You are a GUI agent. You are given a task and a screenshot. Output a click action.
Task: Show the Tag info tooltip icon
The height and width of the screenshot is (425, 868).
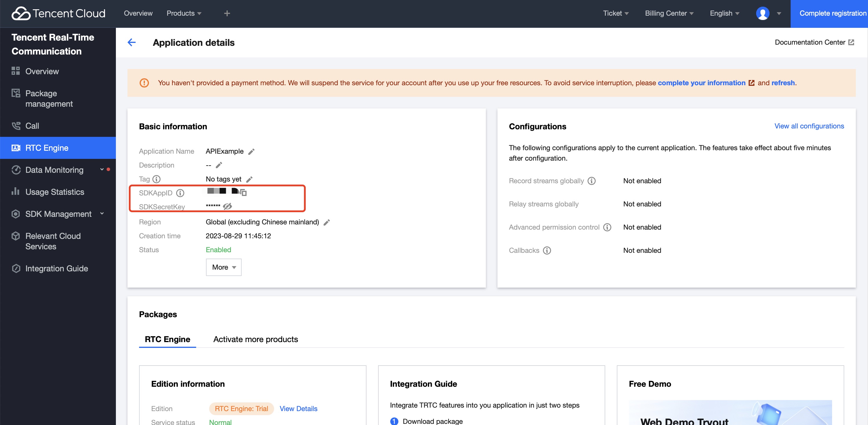click(x=156, y=179)
